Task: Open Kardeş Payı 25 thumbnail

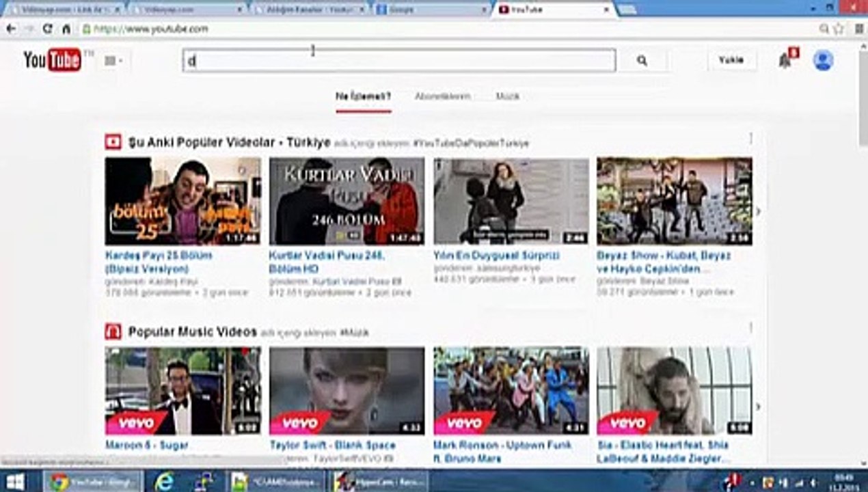Action: (x=182, y=201)
